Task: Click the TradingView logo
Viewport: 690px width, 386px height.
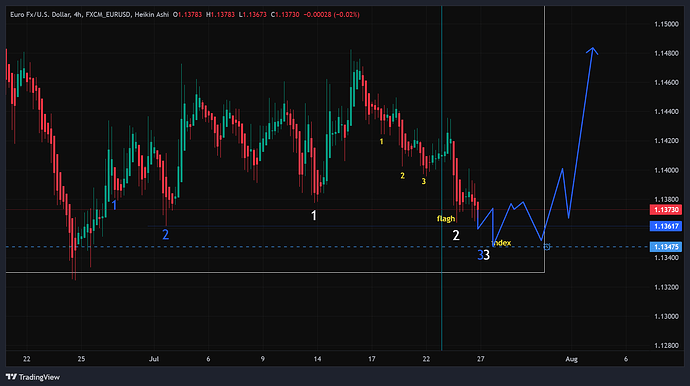Action: [33, 377]
